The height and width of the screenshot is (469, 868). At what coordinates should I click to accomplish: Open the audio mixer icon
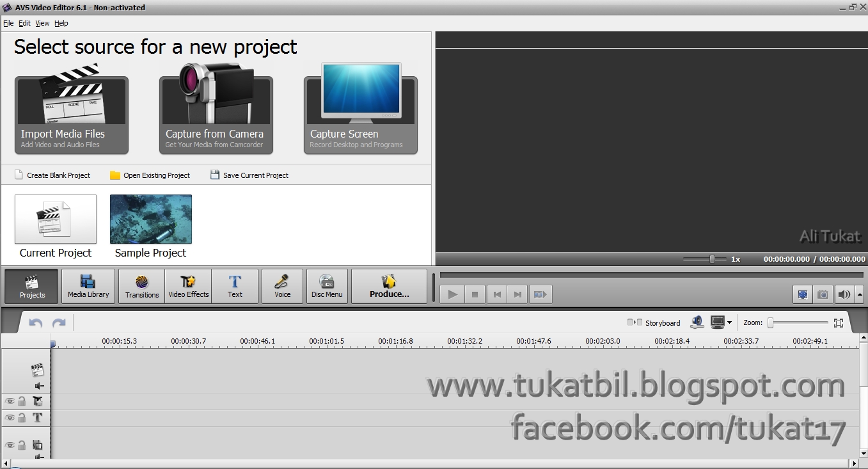tap(697, 322)
